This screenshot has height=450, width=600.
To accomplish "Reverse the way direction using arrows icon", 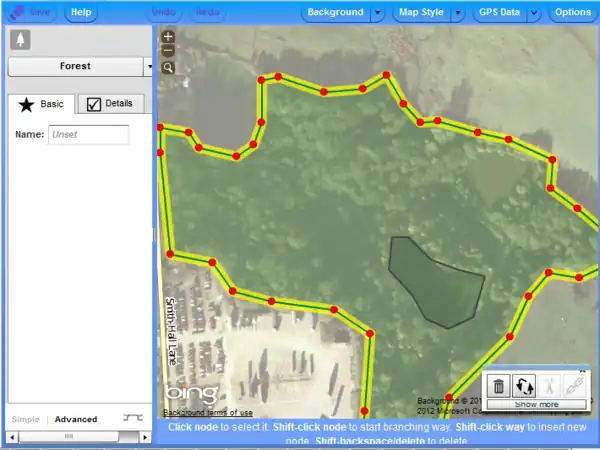I will 523,385.
